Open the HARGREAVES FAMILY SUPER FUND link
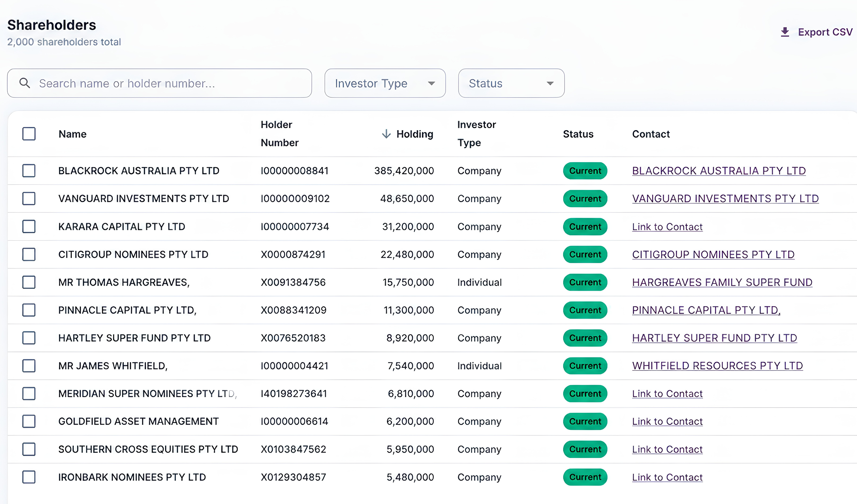This screenshot has width=857, height=504. click(x=722, y=282)
